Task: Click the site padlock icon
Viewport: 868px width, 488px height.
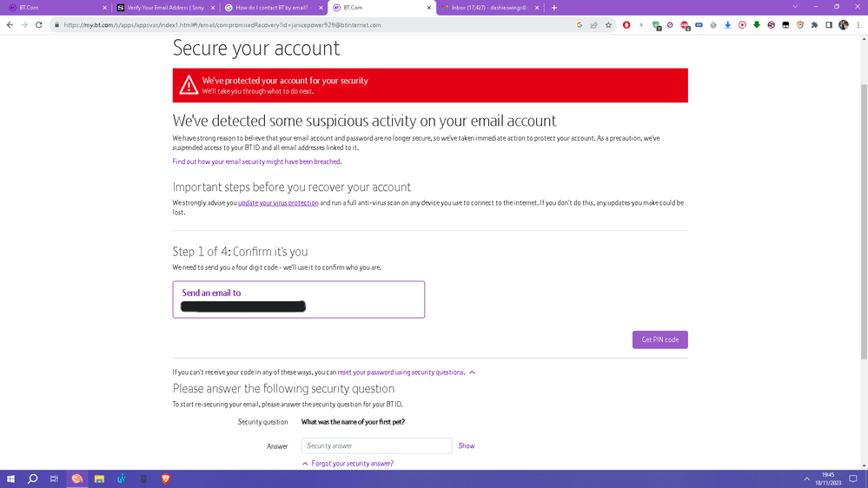Action: coord(56,25)
